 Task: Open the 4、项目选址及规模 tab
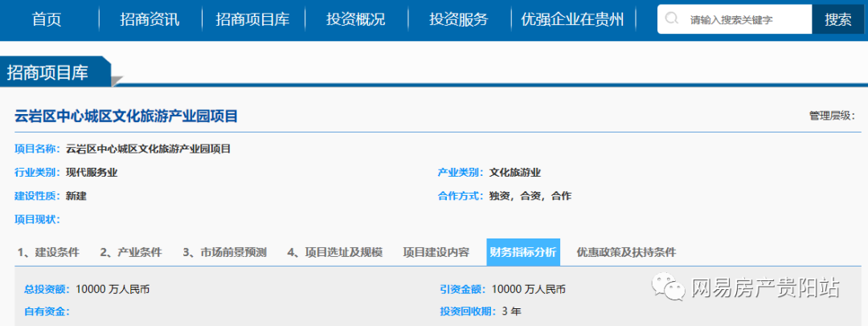pos(335,252)
